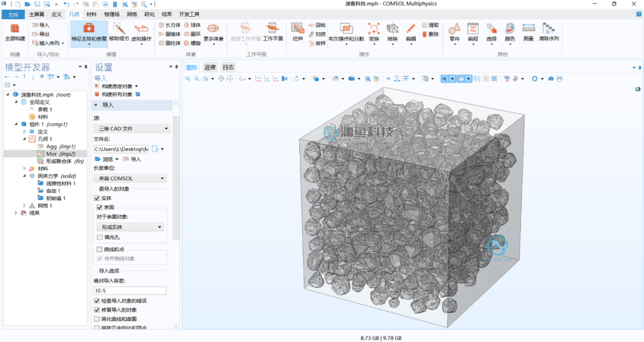The image size is (644, 342).
Task: Open the 来自 COMSOL length unit dropdown
Action: (x=130, y=178)
